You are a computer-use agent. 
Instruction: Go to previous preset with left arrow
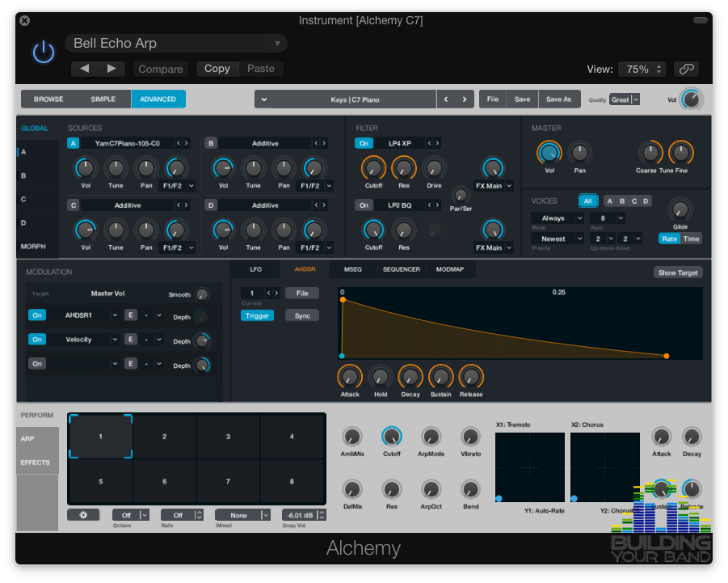(85, 69)
